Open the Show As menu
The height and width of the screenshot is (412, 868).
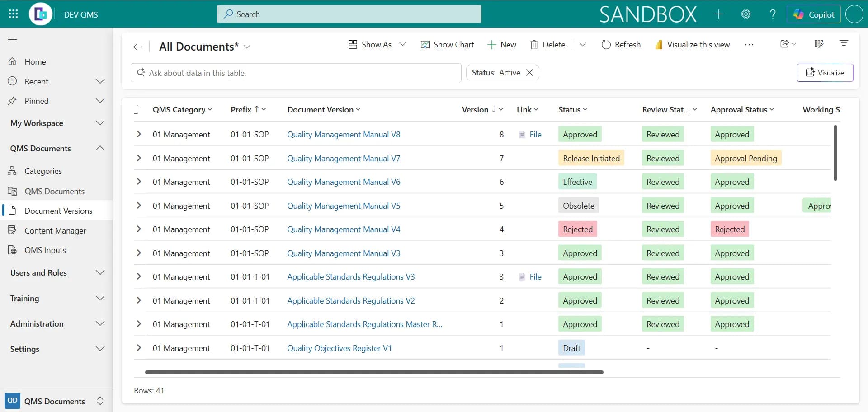click(377, 45)
